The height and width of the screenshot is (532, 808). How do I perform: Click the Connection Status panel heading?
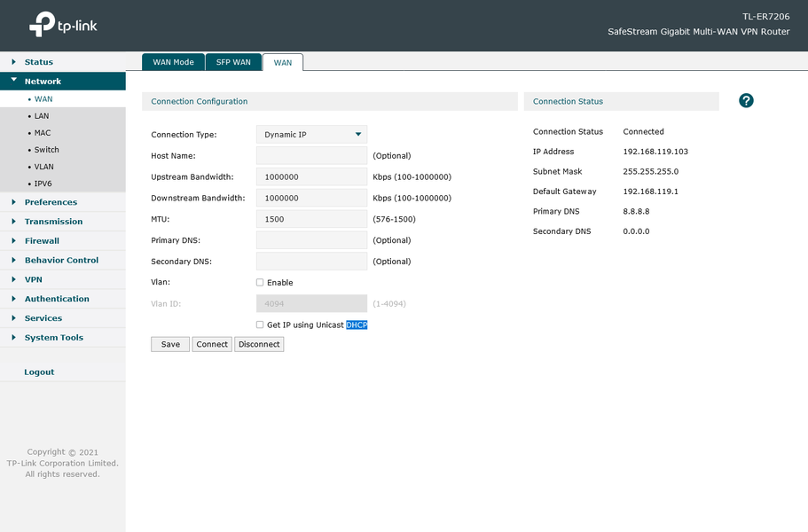click(x=568, y=101)
